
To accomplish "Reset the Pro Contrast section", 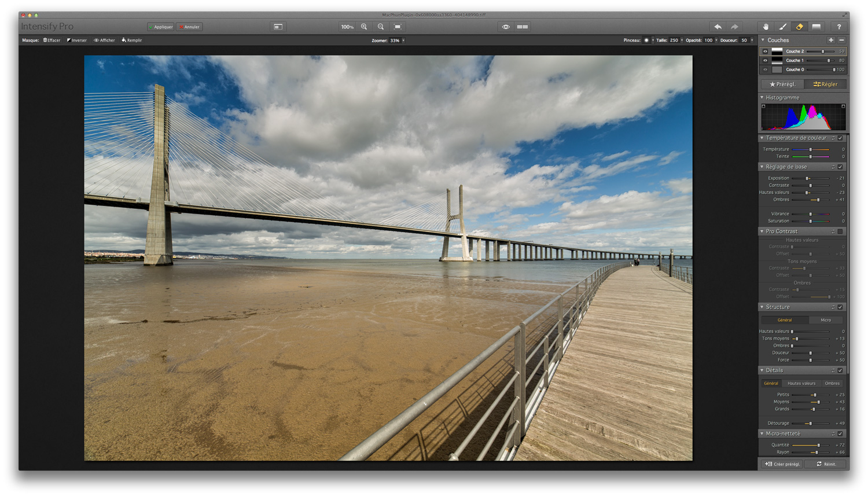I will (x=833, y=232).
